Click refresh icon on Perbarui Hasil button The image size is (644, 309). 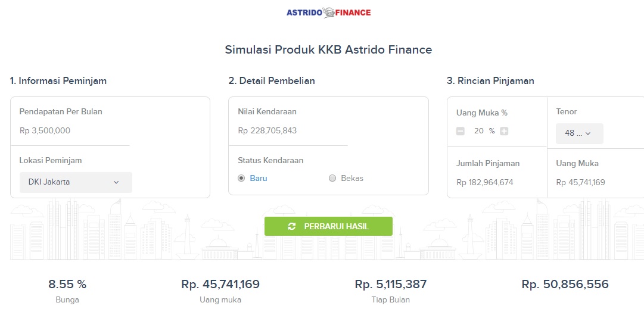tap(292, 226)
